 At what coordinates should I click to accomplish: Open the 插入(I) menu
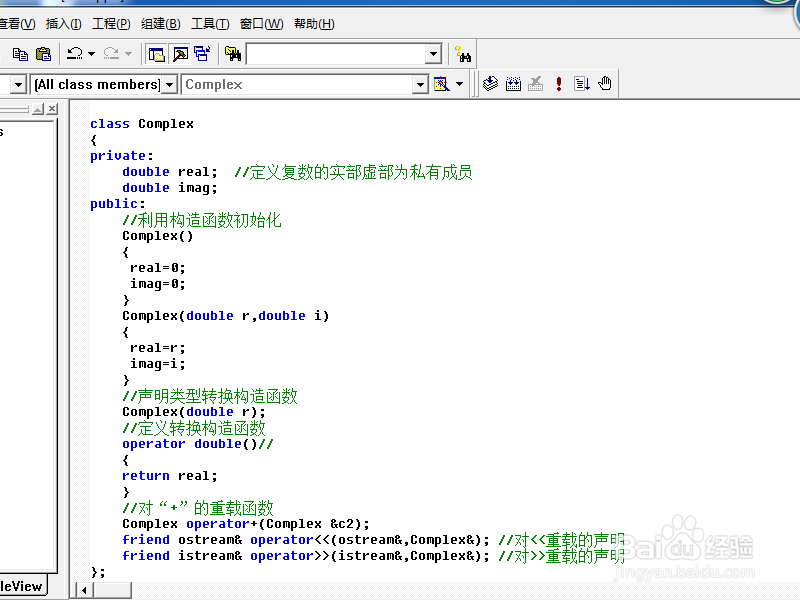click(x=63, y=24)
